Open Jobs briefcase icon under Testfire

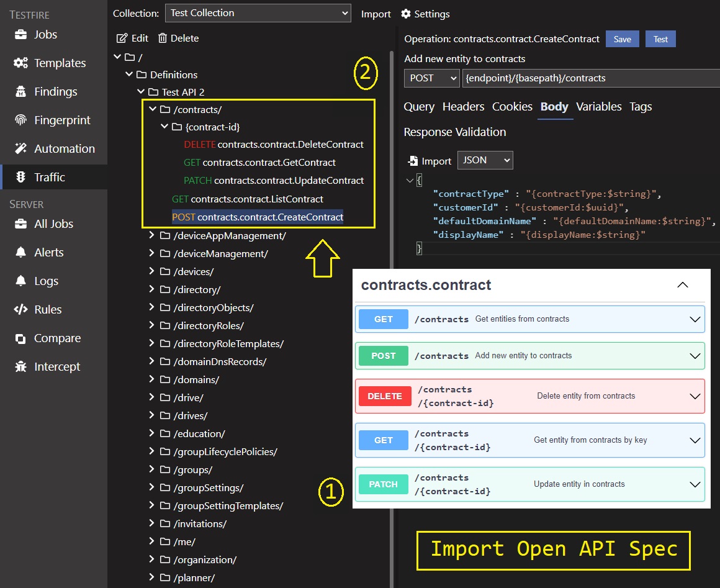click(20, 34)
